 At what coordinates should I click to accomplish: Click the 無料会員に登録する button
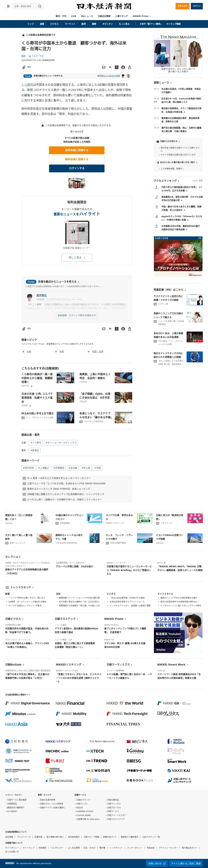tap(77, 159)
